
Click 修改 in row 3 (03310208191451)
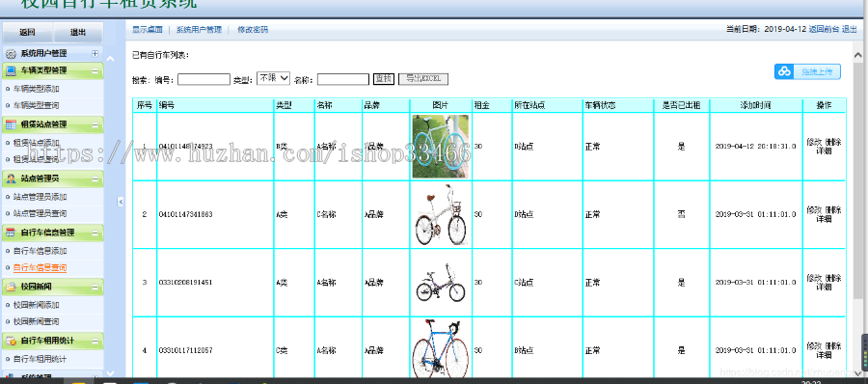point(814,278)
